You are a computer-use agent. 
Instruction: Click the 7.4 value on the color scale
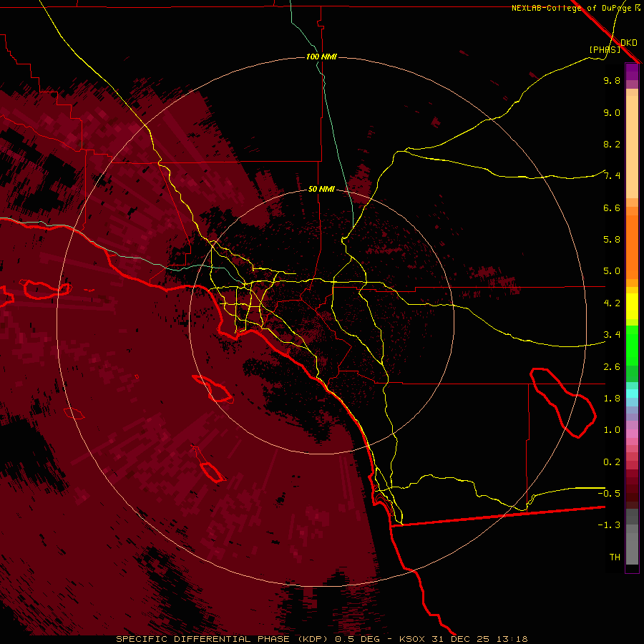[612, 176]
